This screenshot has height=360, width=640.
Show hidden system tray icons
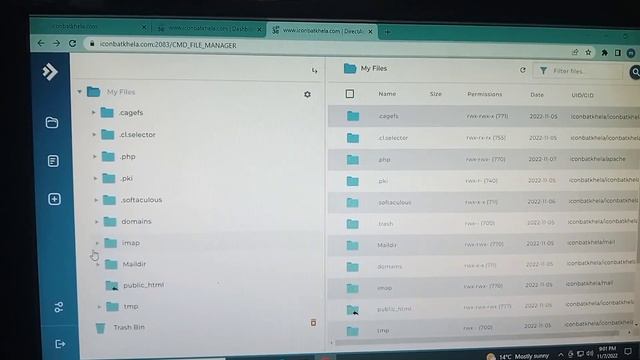coord(561,354)
